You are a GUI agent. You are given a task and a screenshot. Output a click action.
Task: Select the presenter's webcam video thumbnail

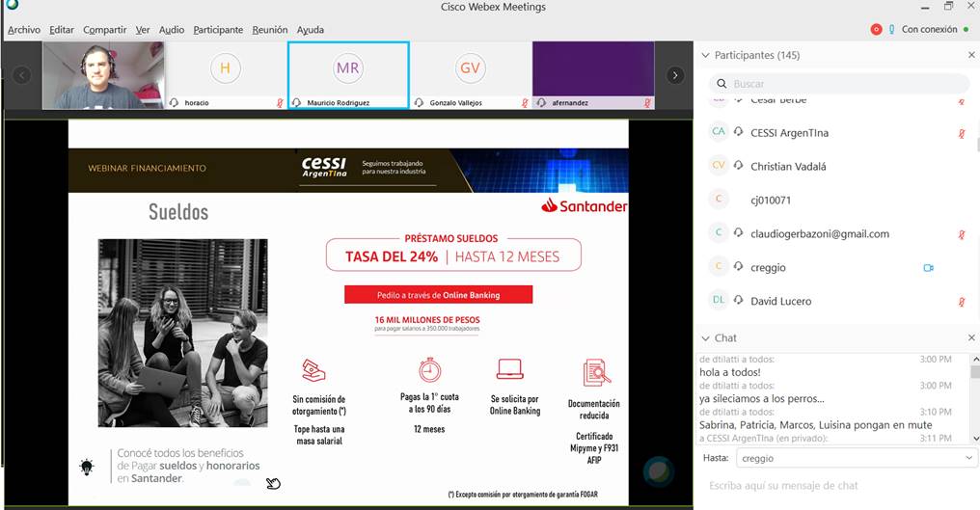click(x=103, y=75)
